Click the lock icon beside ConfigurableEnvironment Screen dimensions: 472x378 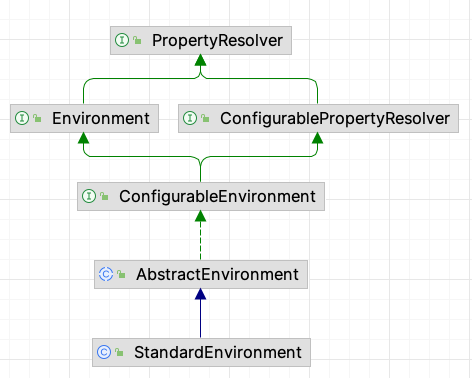(104, 196)
